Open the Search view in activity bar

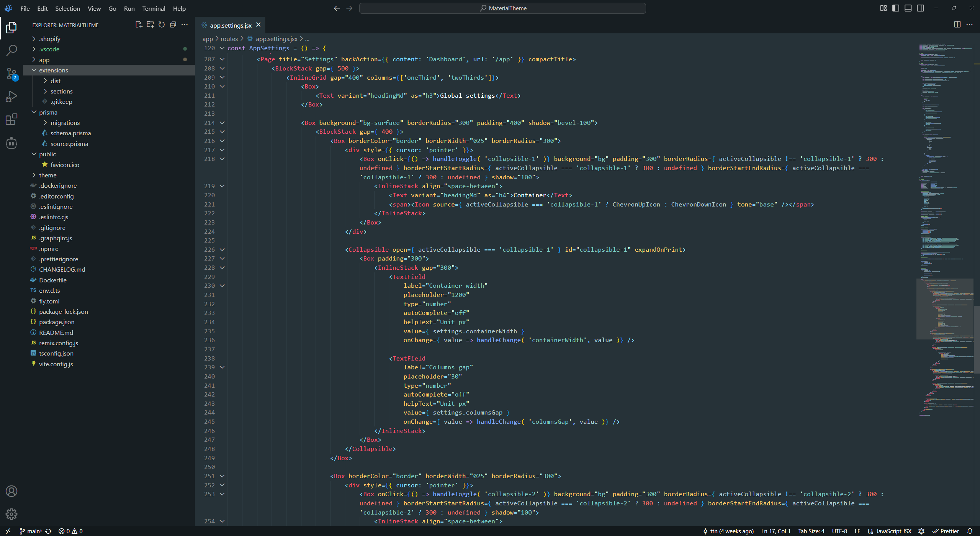tap(11, 50)
